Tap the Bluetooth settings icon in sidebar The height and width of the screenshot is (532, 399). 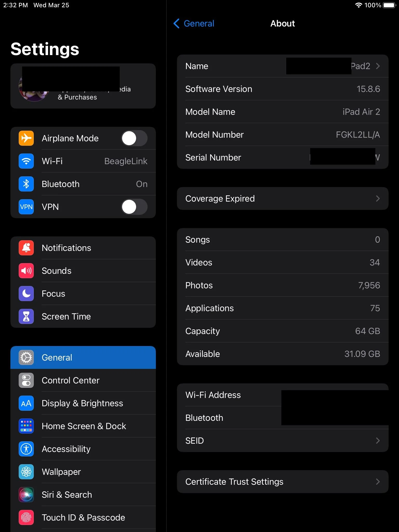26,184
